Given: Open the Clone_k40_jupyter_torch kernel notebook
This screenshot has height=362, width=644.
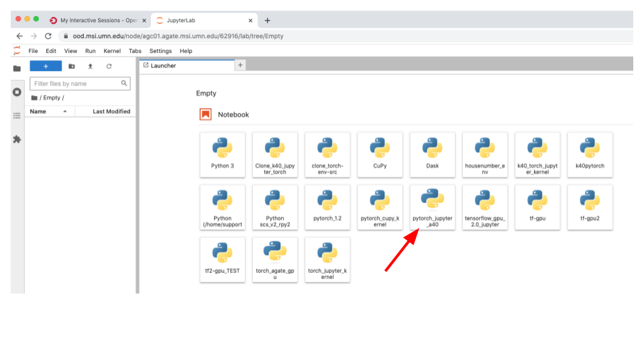Looking at the screenshot, I should pyautogui.click(x=275, y=155).
